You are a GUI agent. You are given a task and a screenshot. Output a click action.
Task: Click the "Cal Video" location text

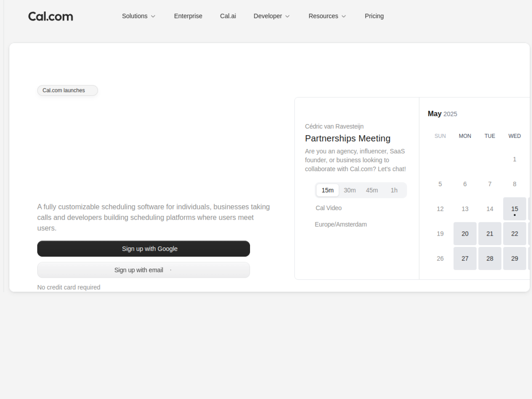coord(329,208)
